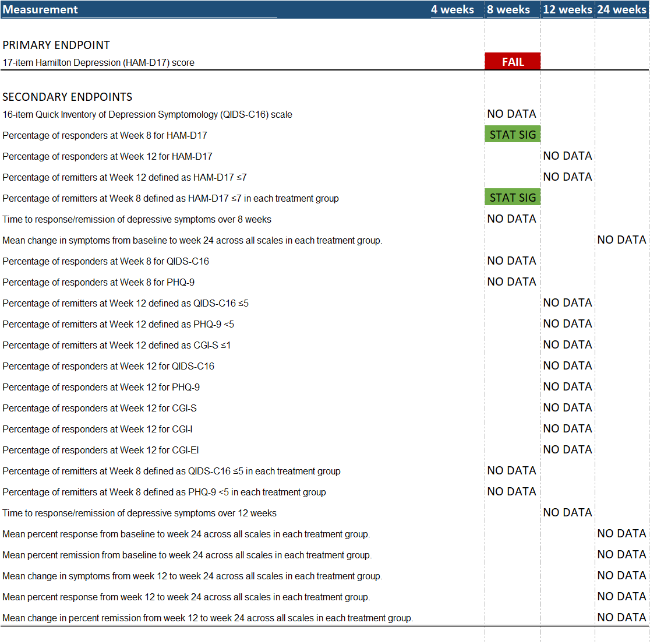Click NO DATA for remitters Week 8 PHQ-9 <5

[511, 492]
